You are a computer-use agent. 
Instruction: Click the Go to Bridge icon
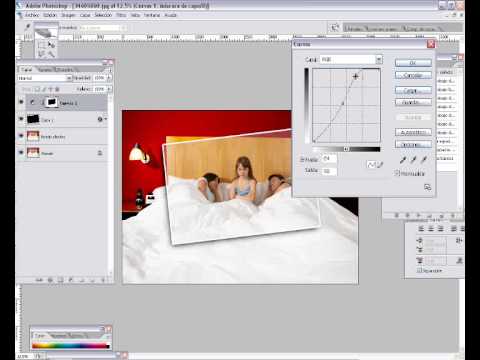(335, 28)
